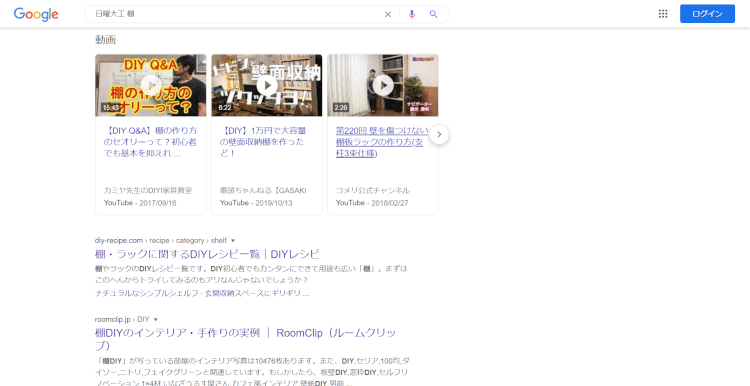Image resolution: width=750 pixels, height=386 pixels.
Task: Go to the Google logo homepage
Action: (x=36, y=14)
